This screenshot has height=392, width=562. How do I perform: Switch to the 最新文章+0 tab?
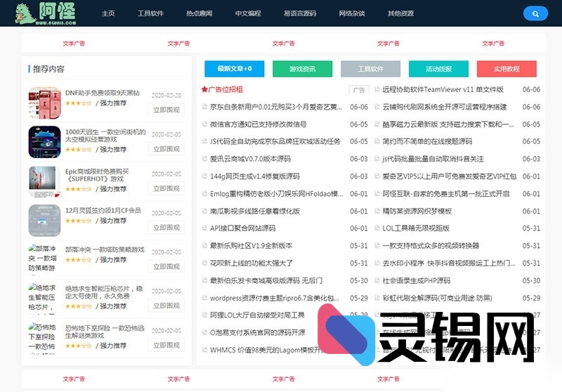click(235, 69)
